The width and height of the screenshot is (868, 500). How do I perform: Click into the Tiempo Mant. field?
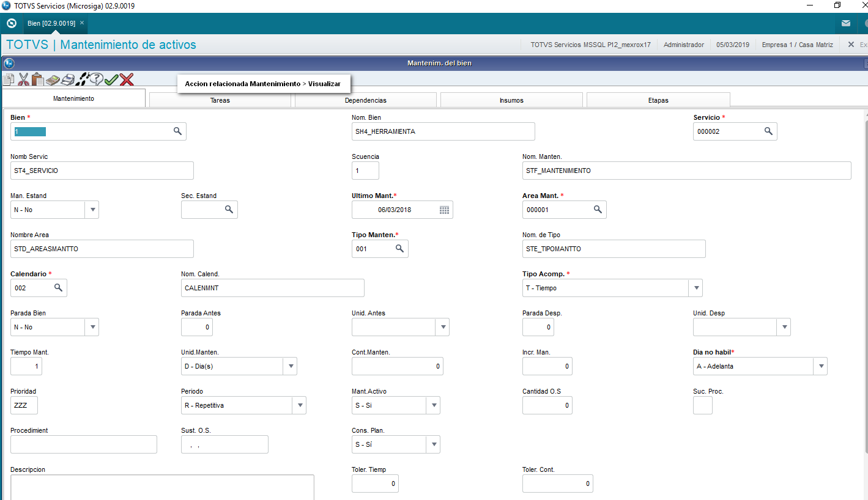(26, 366)
